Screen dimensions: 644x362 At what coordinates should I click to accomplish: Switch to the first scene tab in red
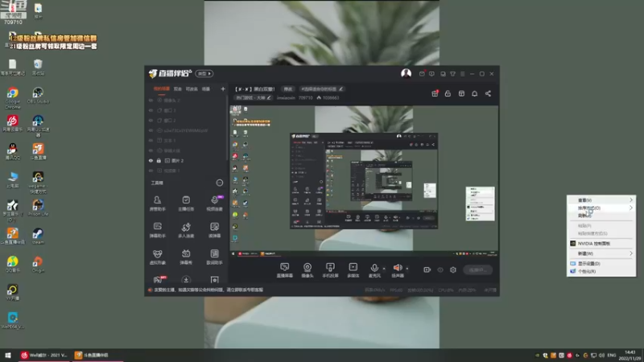click(162, 88)
